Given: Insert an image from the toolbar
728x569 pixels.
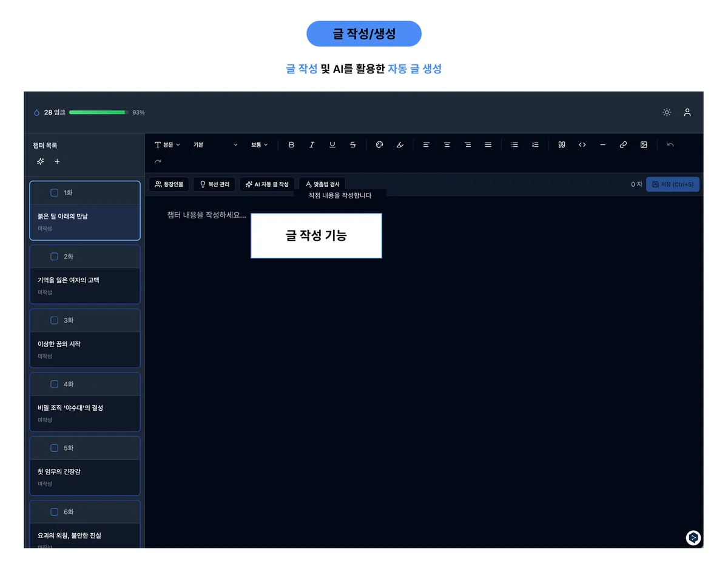Looking at the screenshot, I should coord(644,145).
